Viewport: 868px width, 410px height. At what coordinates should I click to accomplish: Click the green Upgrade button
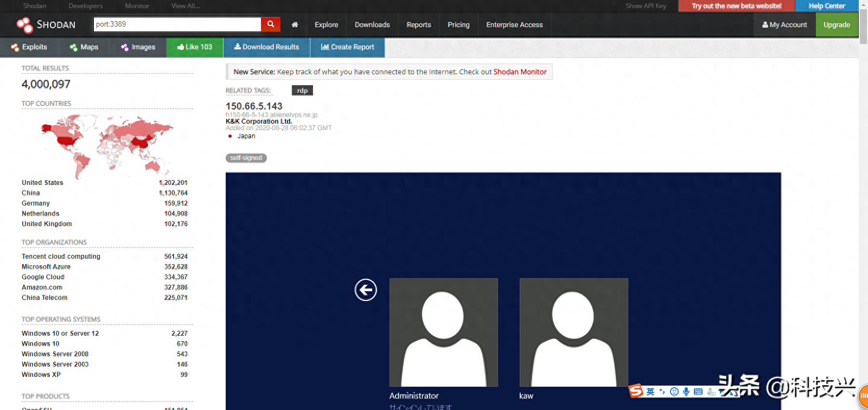point(837,25)
